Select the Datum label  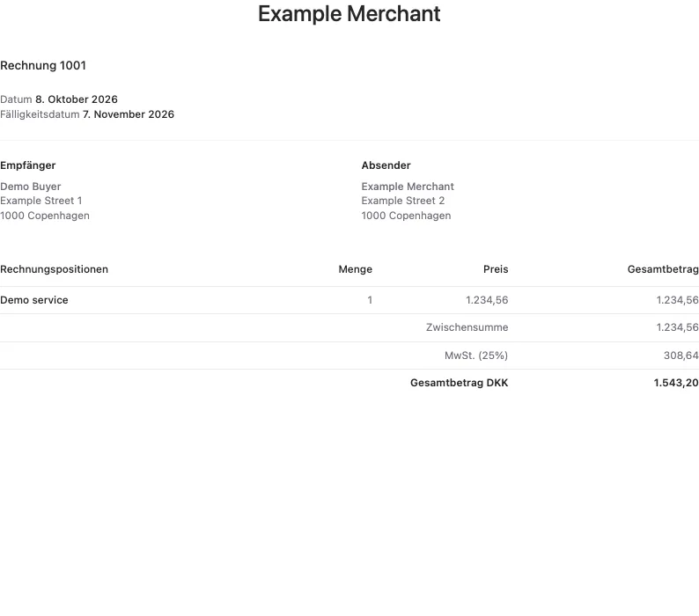tap(16, 99)
